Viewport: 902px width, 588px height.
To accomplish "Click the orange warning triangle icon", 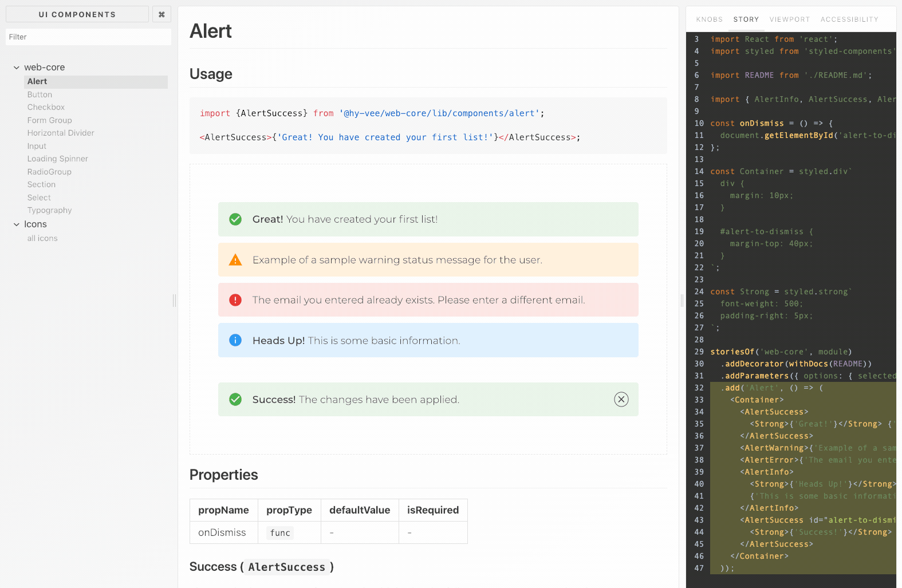I will (x=235, y=260).
